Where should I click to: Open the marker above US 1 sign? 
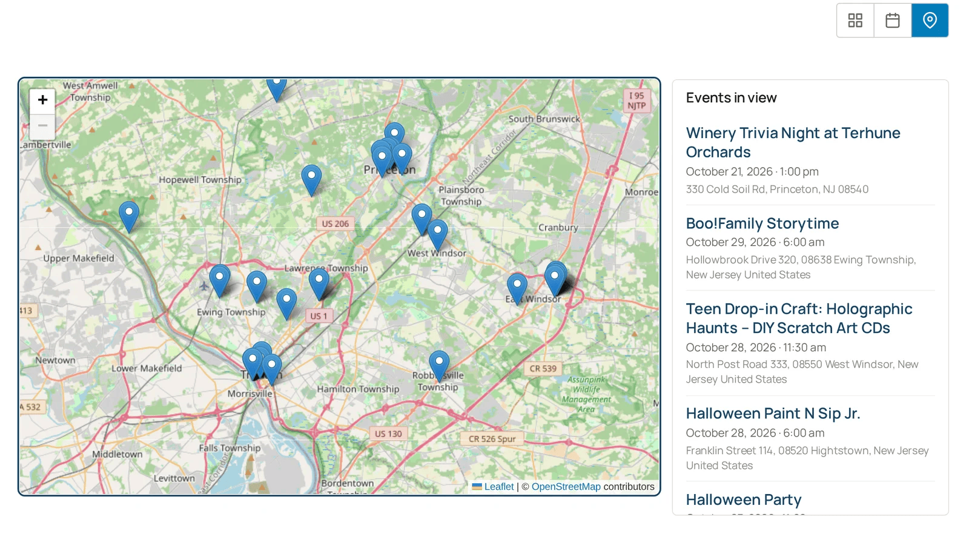tap(319, 284)
